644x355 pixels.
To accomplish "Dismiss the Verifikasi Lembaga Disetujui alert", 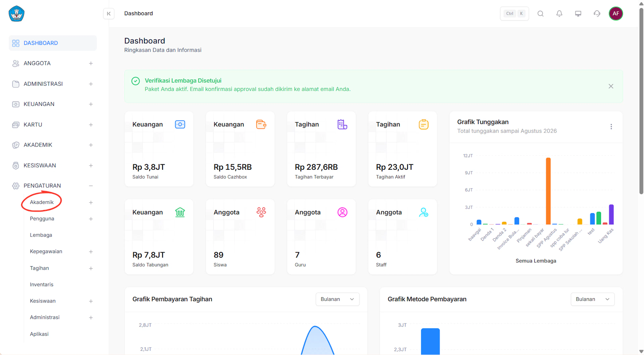I will 611,86.
